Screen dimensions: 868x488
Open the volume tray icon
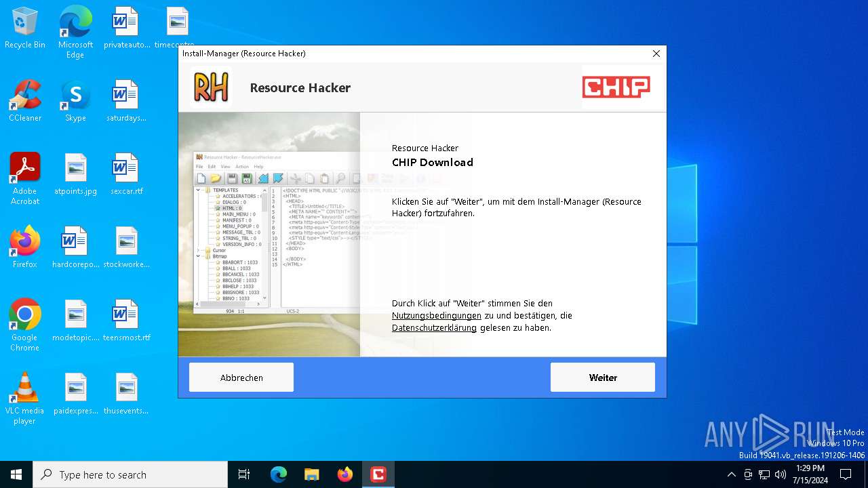[x=781, y=474]
